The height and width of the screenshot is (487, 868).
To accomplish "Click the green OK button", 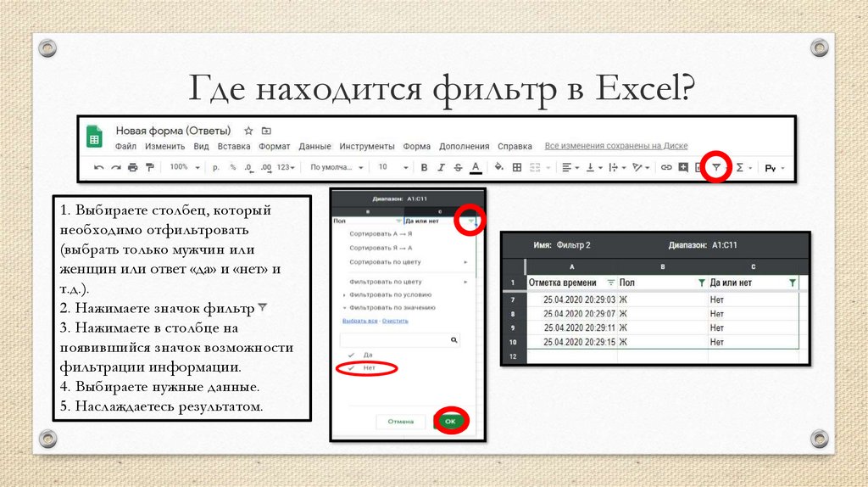I will point(450,422).
